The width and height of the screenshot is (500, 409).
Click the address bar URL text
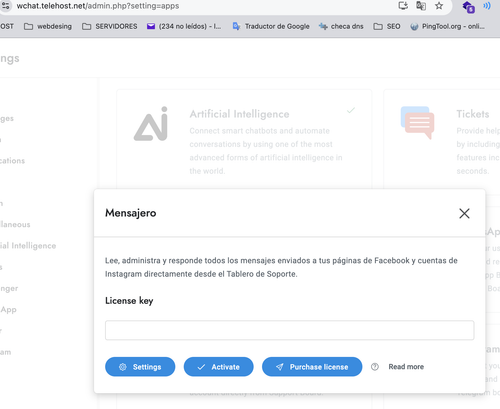pyautogui.click(x=98, y=6)
